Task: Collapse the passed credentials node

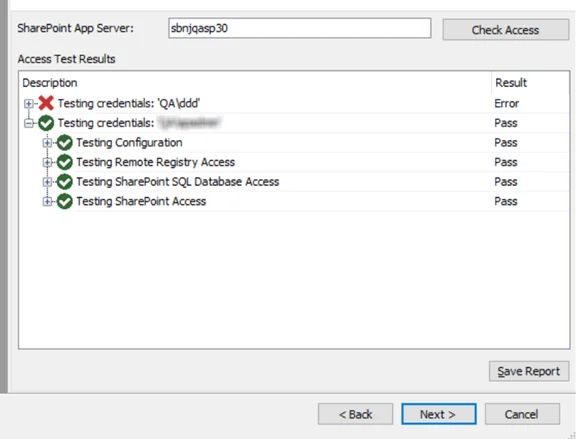Action: (x=28, y=123)
